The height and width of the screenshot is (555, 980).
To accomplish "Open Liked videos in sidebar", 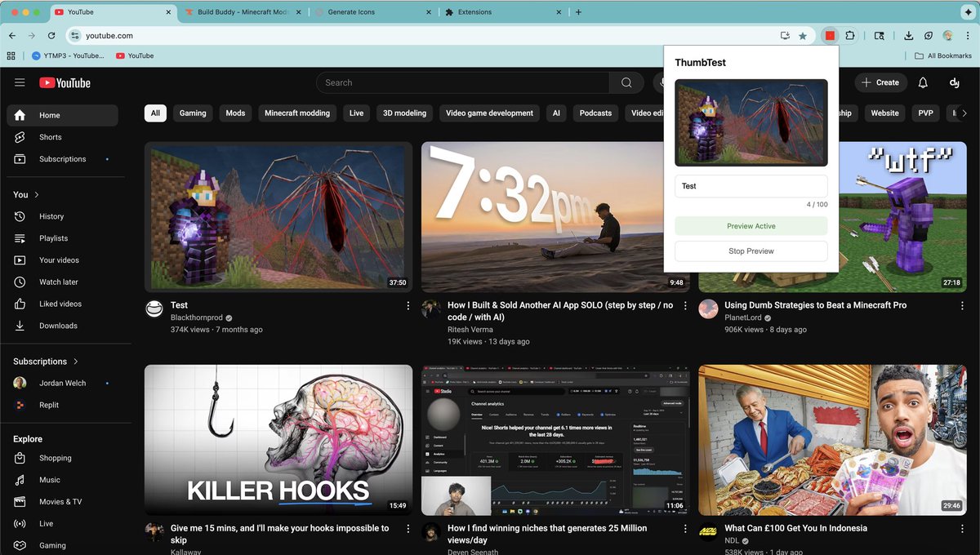I will (x=62, y=304).
